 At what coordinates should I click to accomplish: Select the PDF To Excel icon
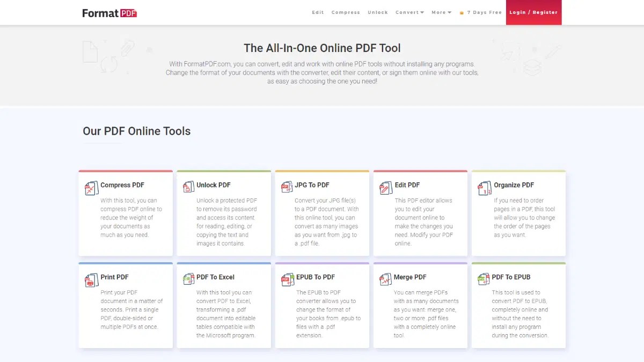tap(189, 278)
